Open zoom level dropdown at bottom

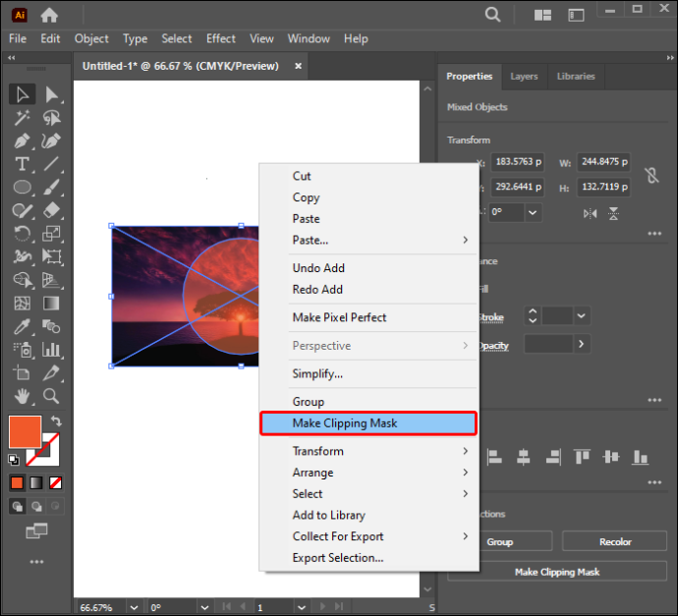click(134, 608)
